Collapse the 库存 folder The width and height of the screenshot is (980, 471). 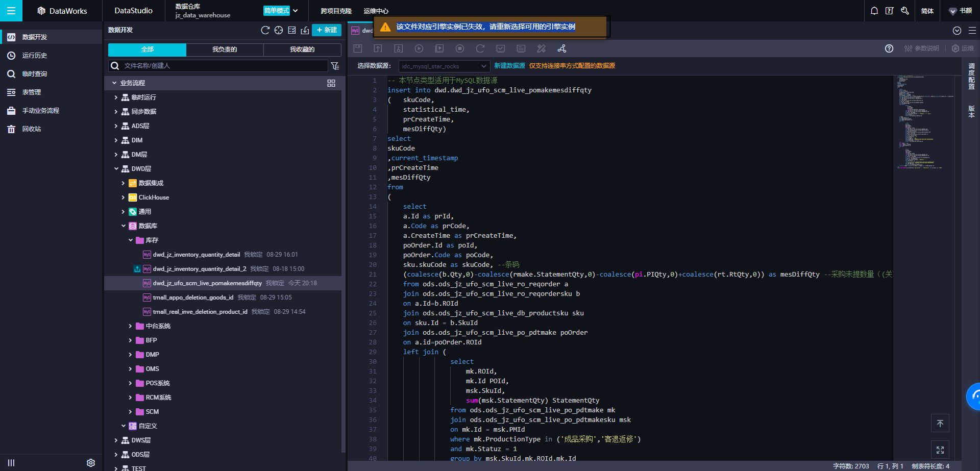tap(130, 240)
